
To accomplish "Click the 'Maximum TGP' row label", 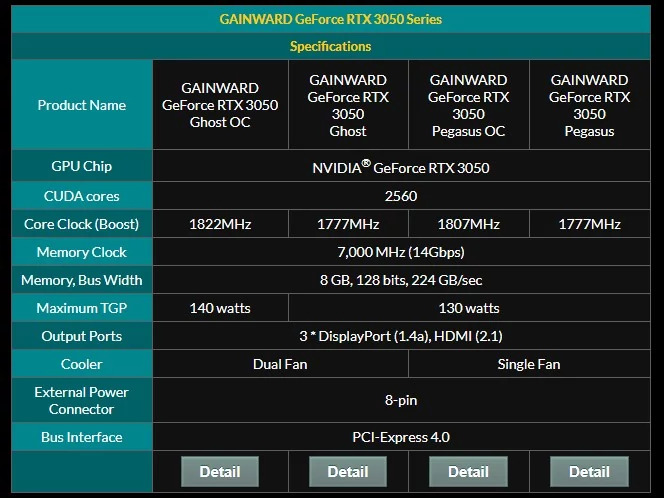I will (x=82, y=308).
